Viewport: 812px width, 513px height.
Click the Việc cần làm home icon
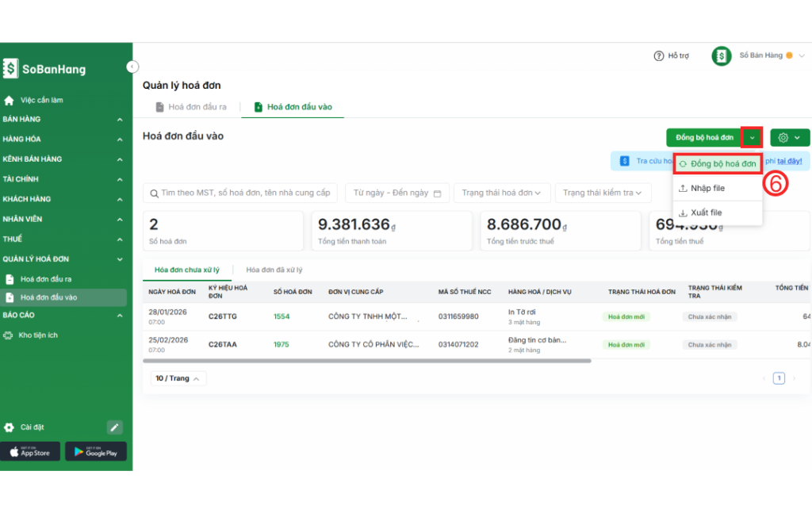point(10,101)
